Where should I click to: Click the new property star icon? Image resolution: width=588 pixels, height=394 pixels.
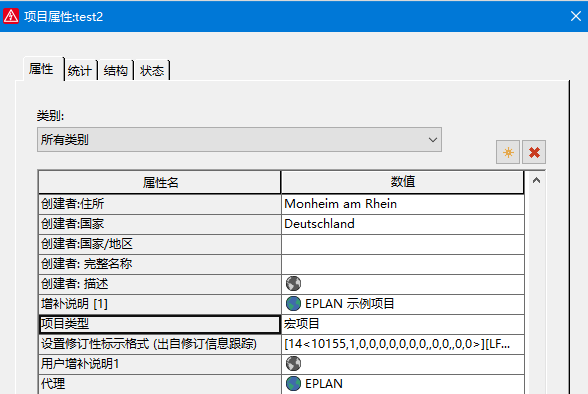pos(508,152)
